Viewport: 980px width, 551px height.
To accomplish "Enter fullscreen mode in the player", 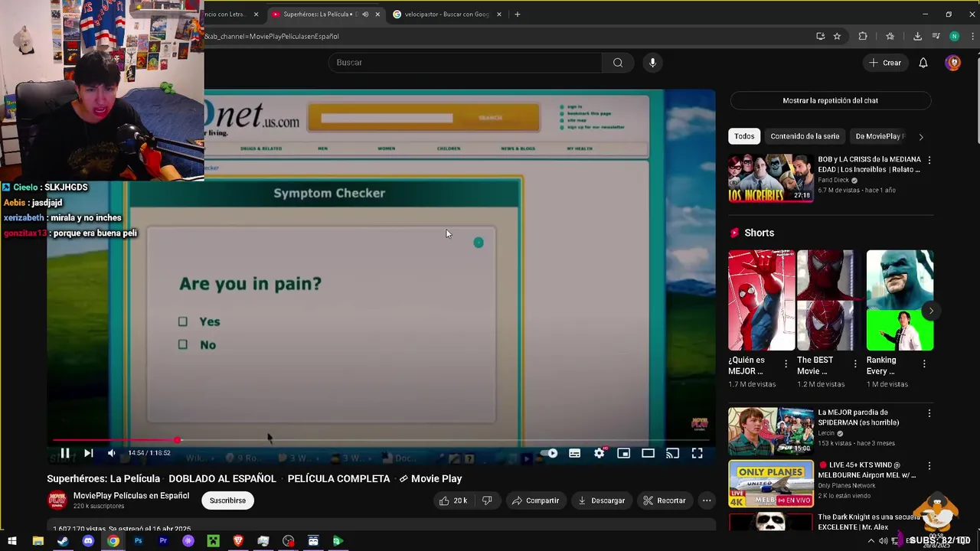I will pos(697,453).
